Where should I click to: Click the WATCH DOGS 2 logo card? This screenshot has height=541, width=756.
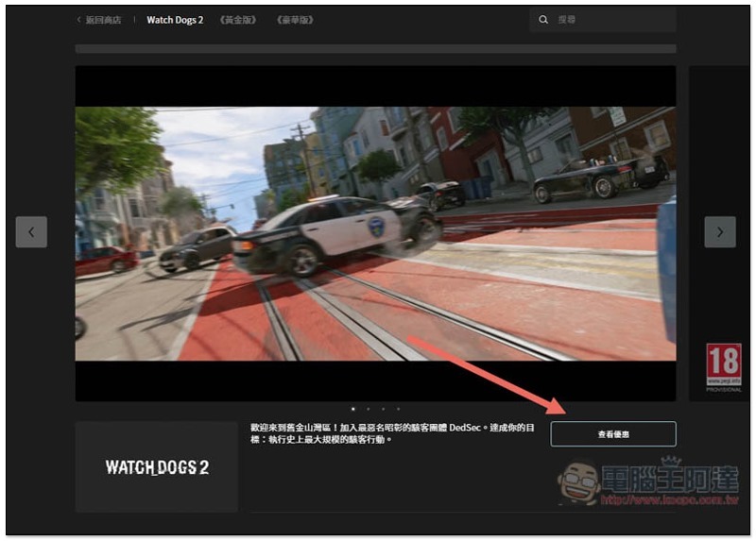pyautogui.click(x=157, y=466)
